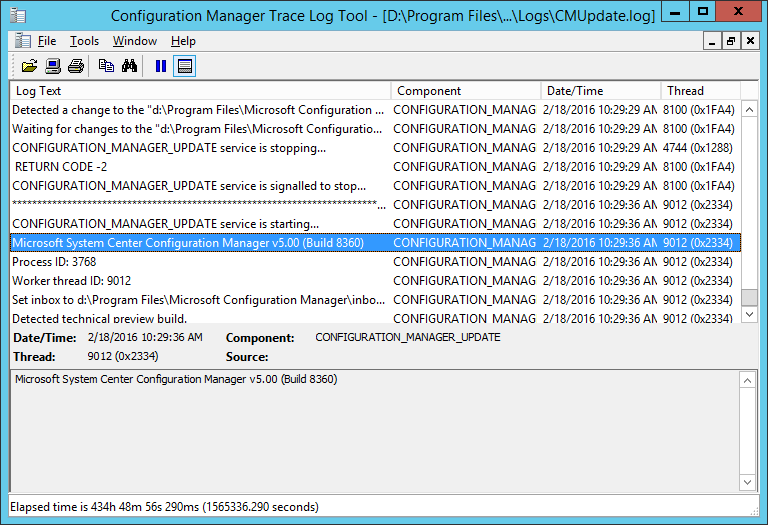Click the Copy to clipboard icon

point(106,66)
